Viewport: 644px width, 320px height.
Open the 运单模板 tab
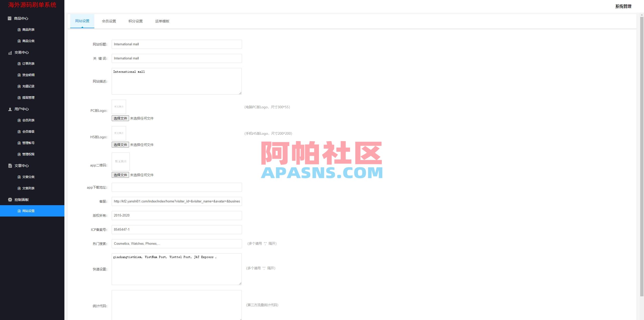pos(162,21)
